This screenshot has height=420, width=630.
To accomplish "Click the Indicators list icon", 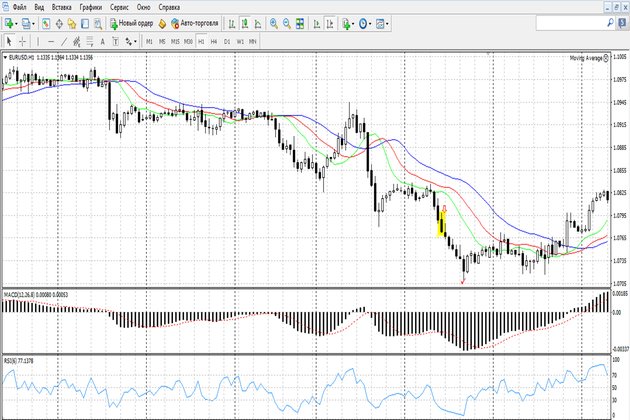I will tap(346, 24).
